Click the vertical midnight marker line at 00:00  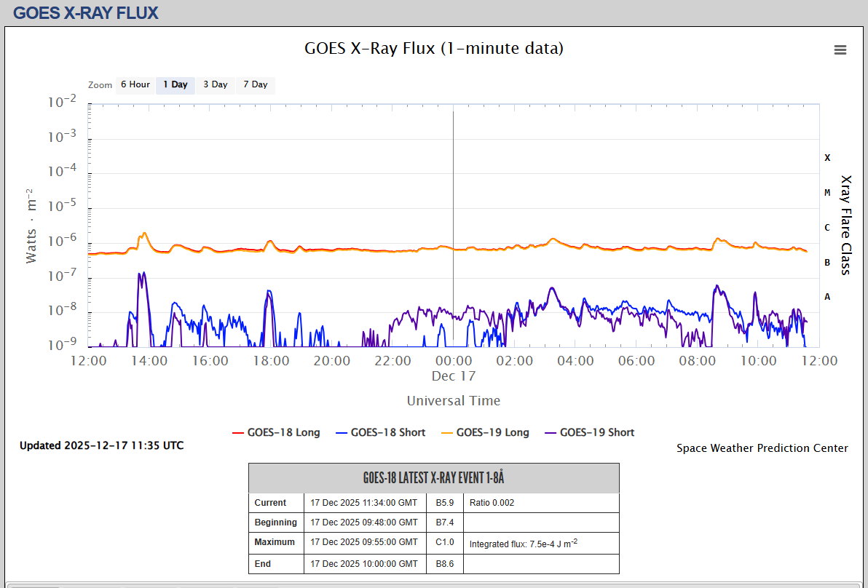(454, 227)
